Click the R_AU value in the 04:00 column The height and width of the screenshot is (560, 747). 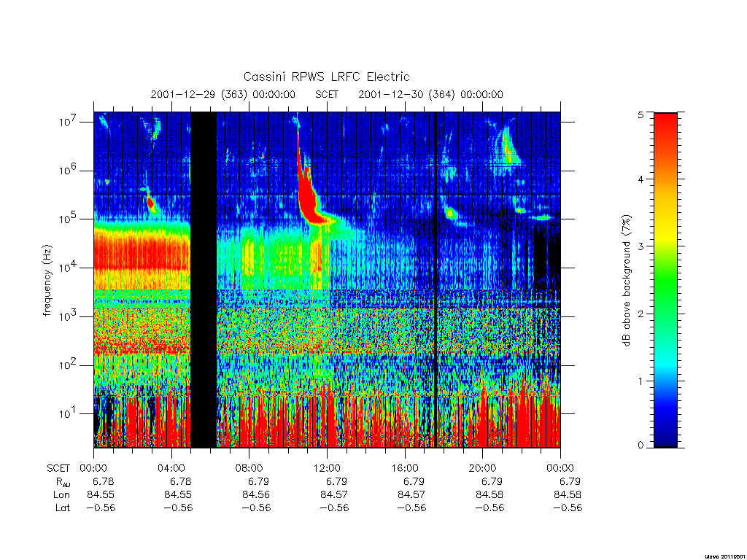[x=181, y=481]
